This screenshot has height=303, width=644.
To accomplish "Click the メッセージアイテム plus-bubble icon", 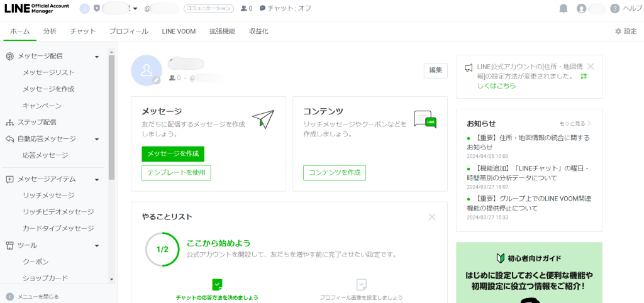I will pos(9,179).
